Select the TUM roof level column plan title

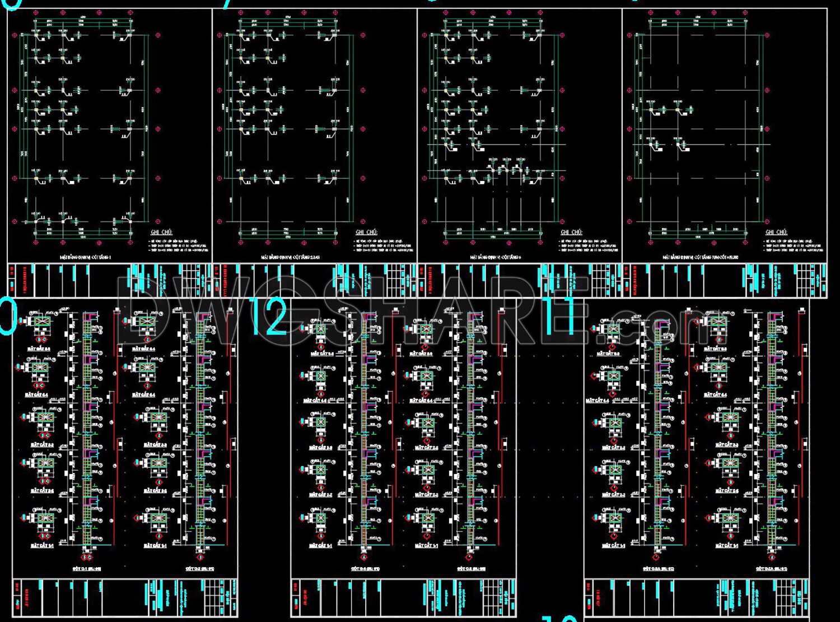pos(704,257)
